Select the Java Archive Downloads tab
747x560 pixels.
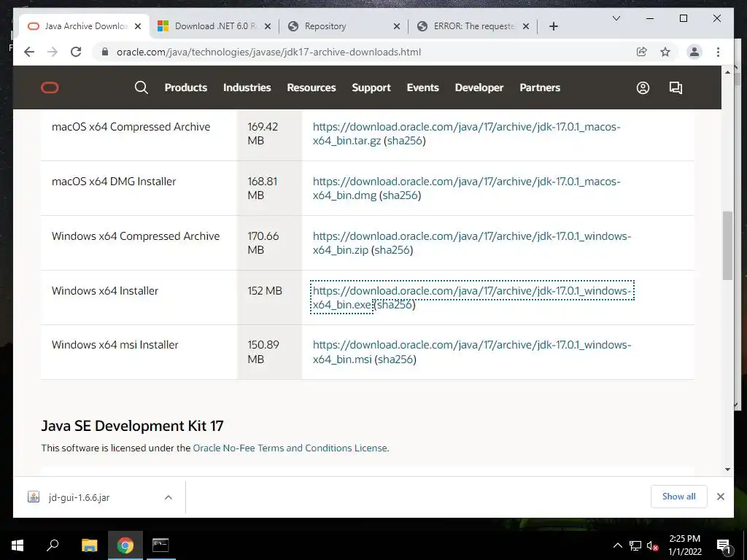click(x=85, y=26)
